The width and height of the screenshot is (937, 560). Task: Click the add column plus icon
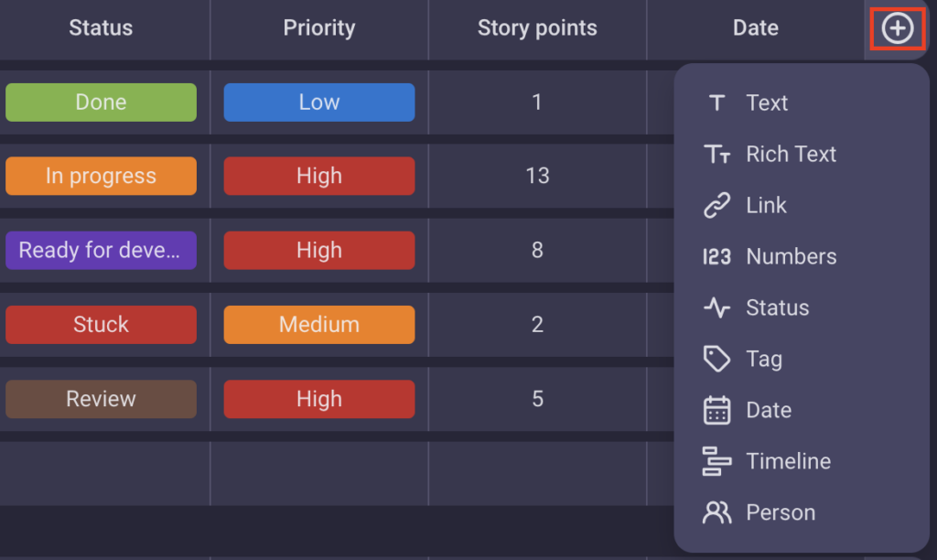(x=897, y=28)
